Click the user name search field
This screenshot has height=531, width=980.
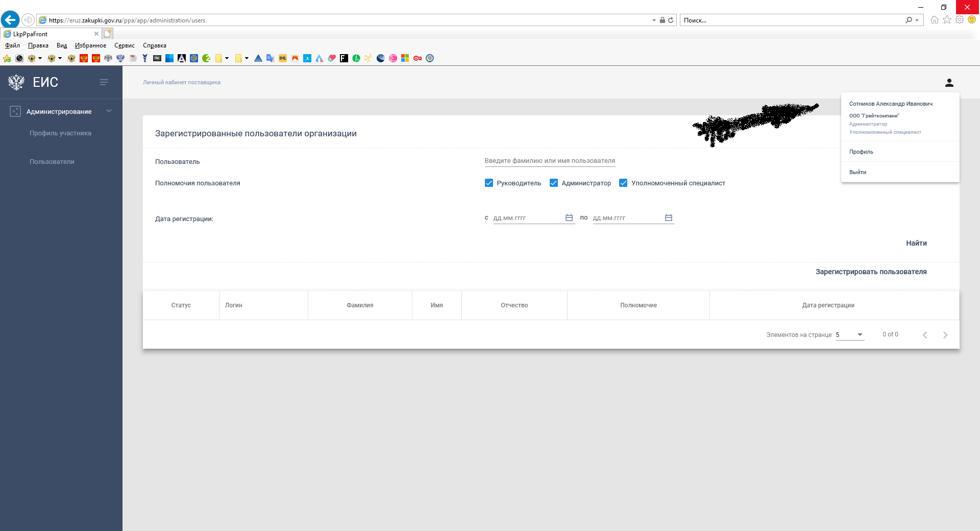pyautogui.click(x=550, y=161)
